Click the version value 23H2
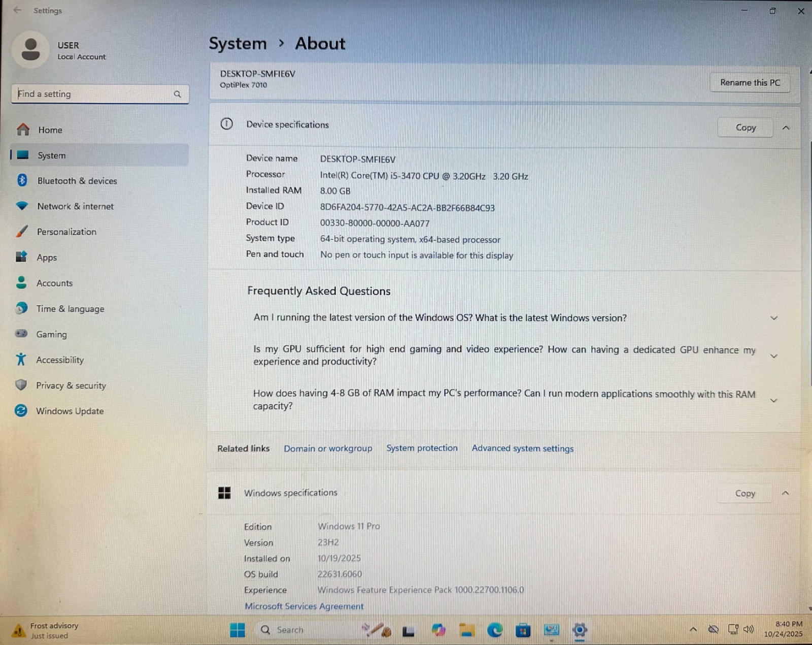This screenshot has width=812, height=645. (328, 542)
